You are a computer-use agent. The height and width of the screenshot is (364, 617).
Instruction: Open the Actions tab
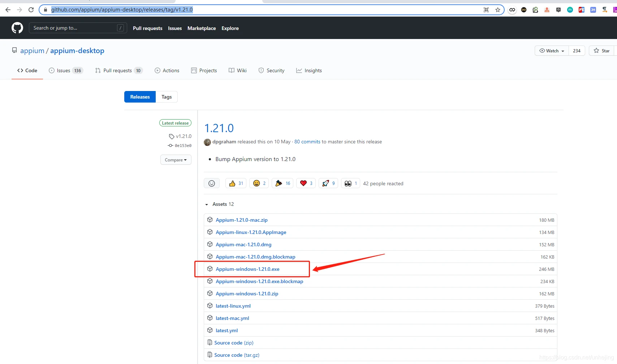(x=167, y=70)
